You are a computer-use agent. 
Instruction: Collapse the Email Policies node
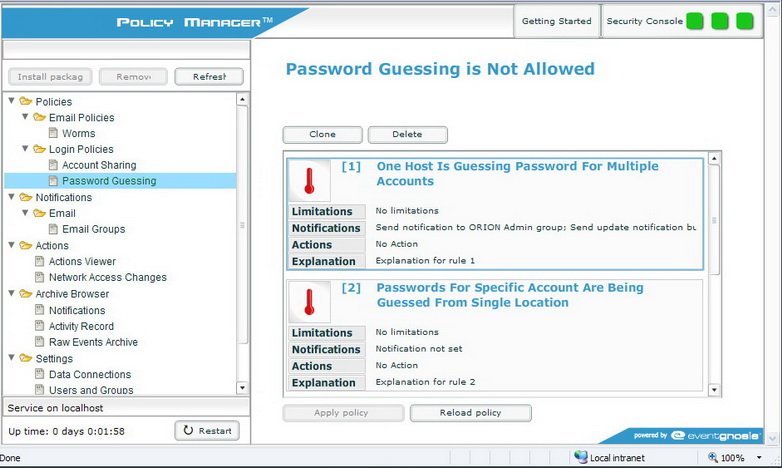(x=25, y=117)
